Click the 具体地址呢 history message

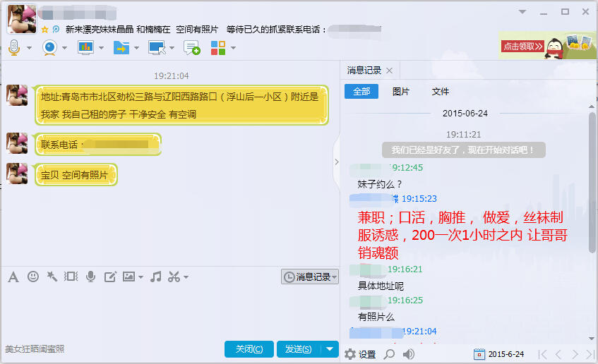pos(381,286)
